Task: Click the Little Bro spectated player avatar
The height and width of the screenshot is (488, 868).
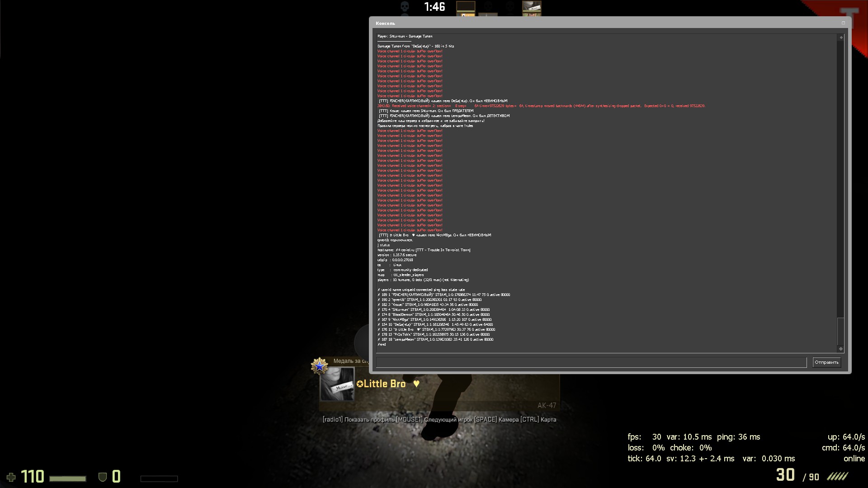Action: 337,384
